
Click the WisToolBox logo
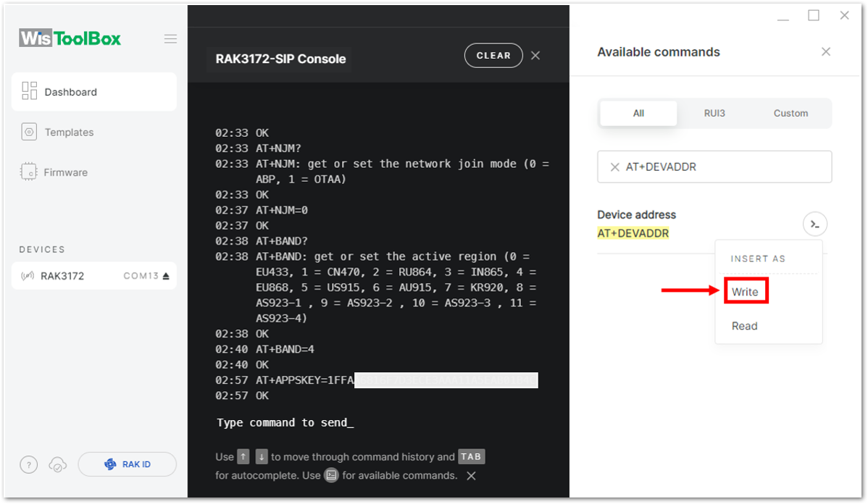tap(70, 38)
